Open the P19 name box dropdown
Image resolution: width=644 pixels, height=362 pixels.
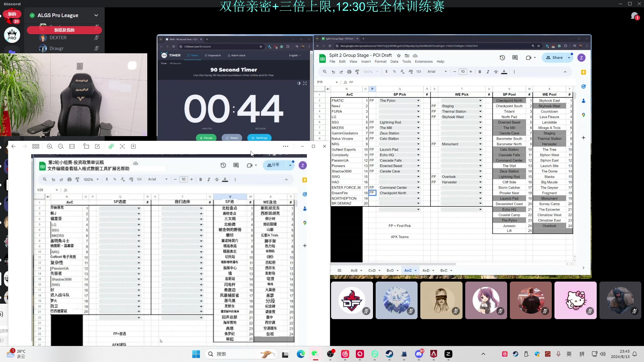(336, 82)
